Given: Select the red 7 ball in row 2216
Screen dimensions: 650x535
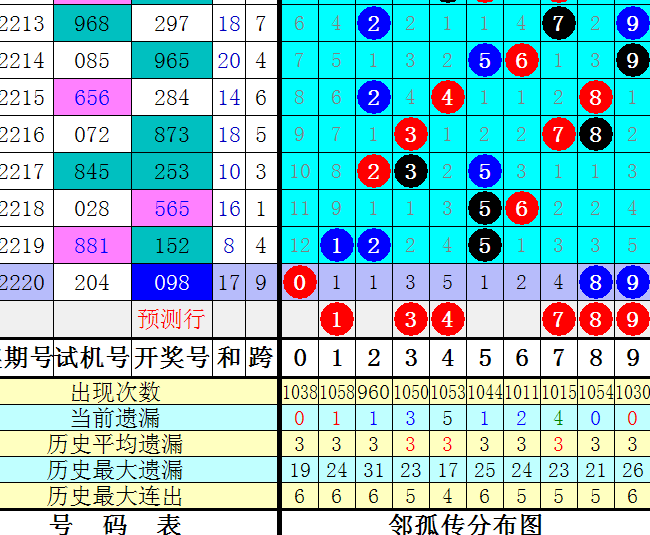Looking at the screenshot, I should pyautogui.click(x=558, y=134).
